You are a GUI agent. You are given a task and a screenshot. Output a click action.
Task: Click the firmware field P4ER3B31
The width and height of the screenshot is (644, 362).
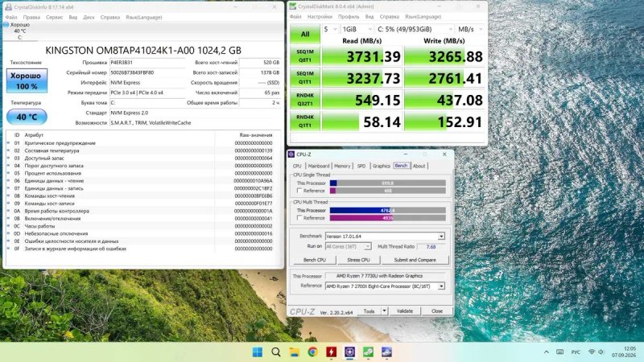click(147, 63)
